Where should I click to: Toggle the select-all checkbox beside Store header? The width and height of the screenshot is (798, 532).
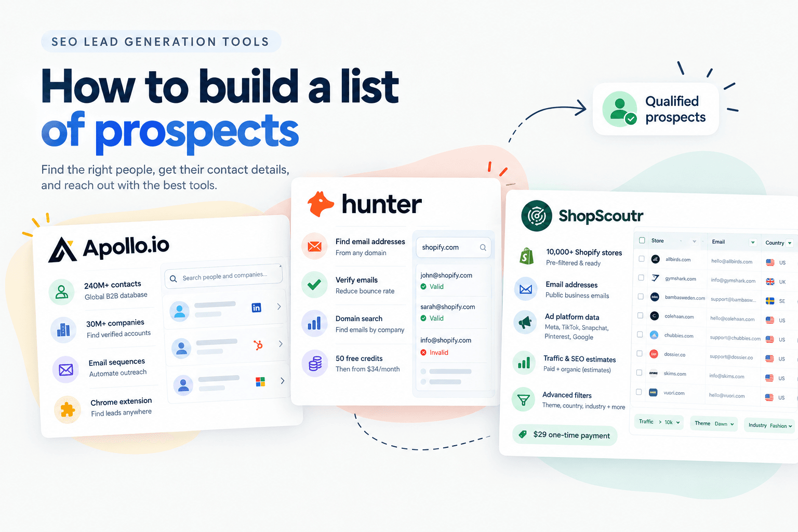[x=642, y=241]
